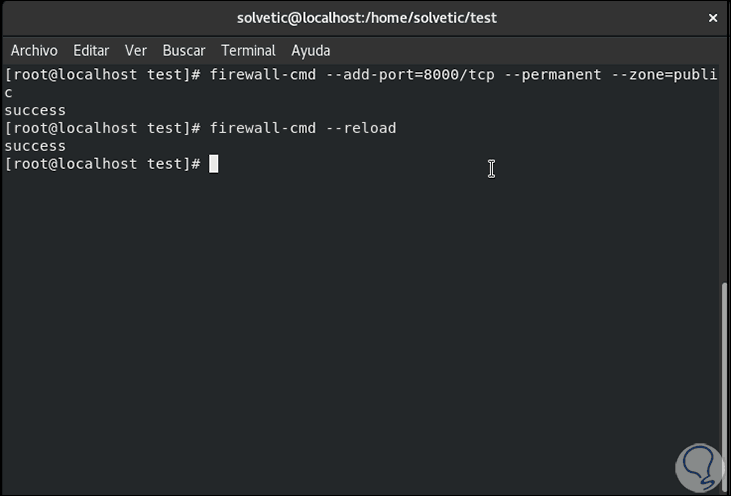731x496 pixels.
Task: Open the Terminal menu
Action: 248,50
